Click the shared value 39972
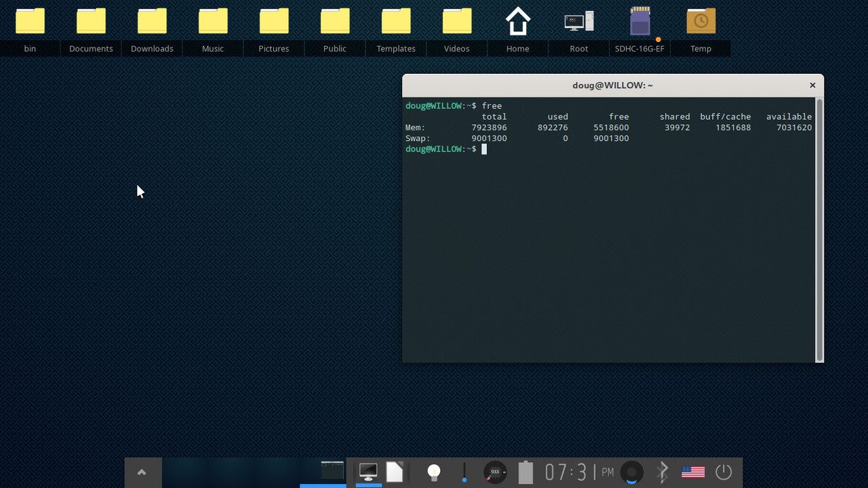Image resolution: width=868 pixels, height=488 pixels. pyautogui.click(x=677, y=127)
